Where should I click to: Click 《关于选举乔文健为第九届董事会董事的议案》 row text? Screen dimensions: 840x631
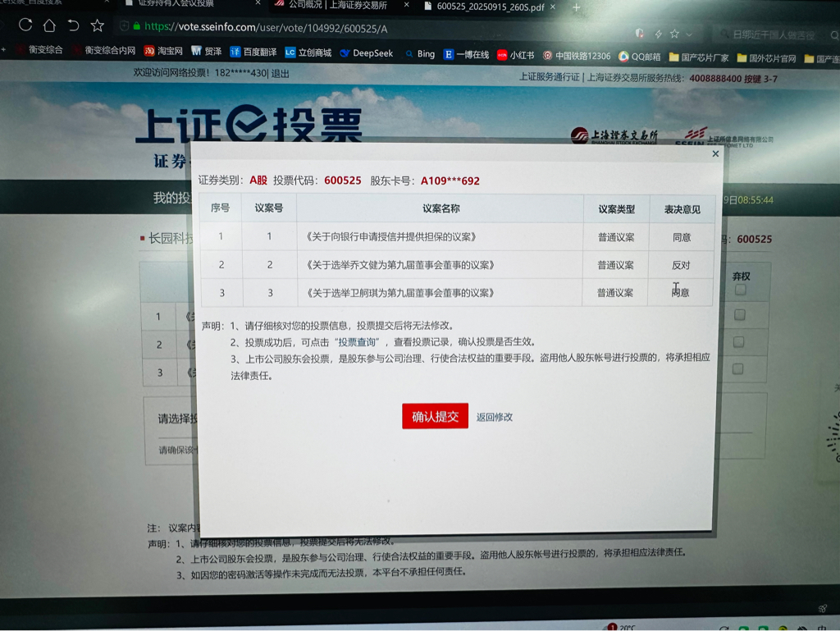(x=400, y=265)
